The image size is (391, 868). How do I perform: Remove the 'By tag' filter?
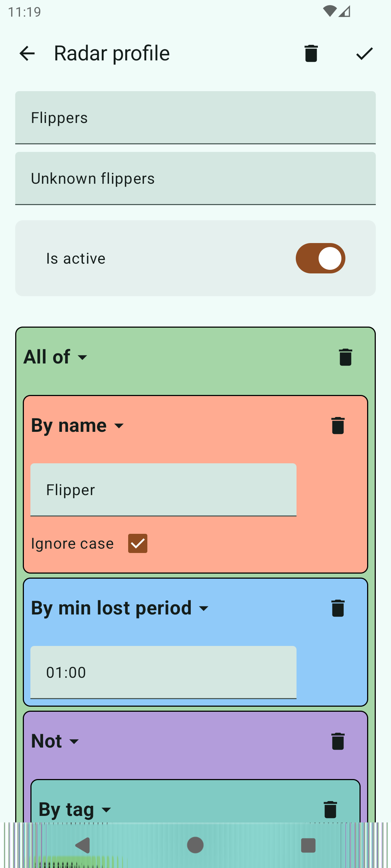(330, 809)
